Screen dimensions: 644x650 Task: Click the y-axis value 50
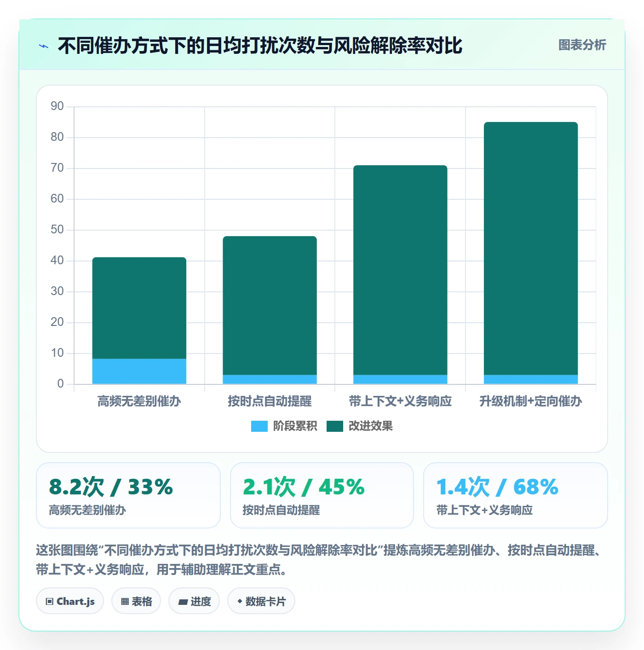57,230
